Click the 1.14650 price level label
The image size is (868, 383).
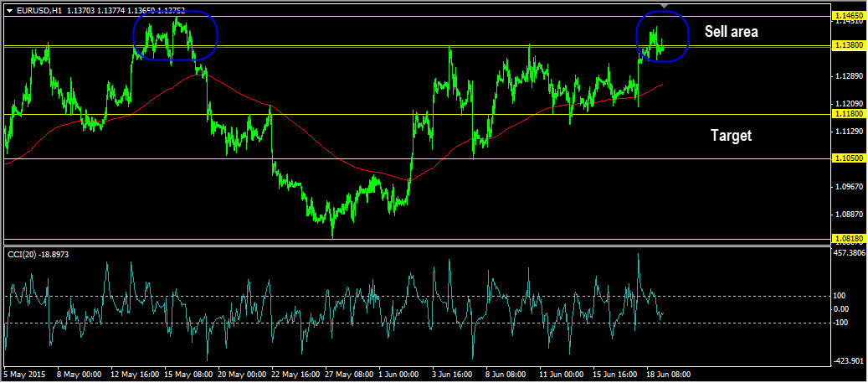pyautogui.click(x=848, y=17)
